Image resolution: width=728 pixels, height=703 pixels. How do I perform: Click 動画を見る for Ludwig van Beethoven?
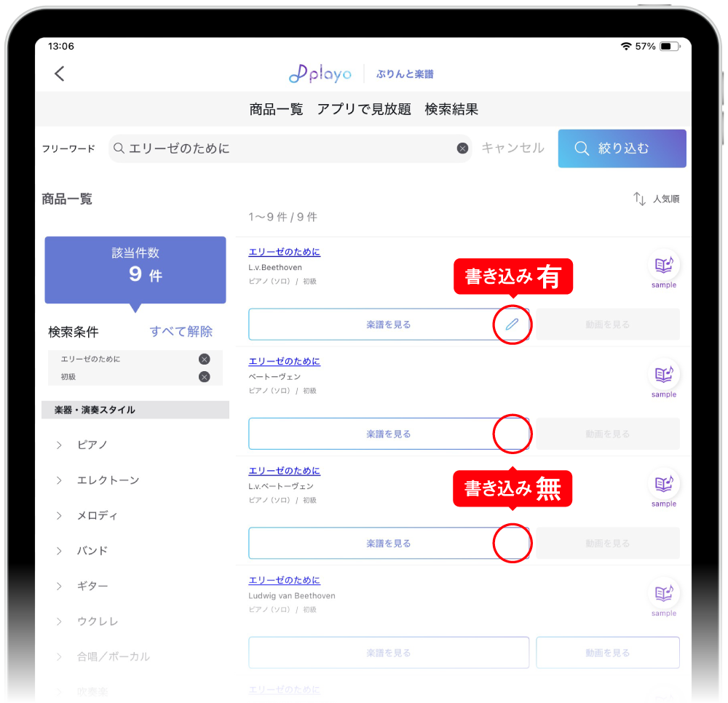(608, 652)
